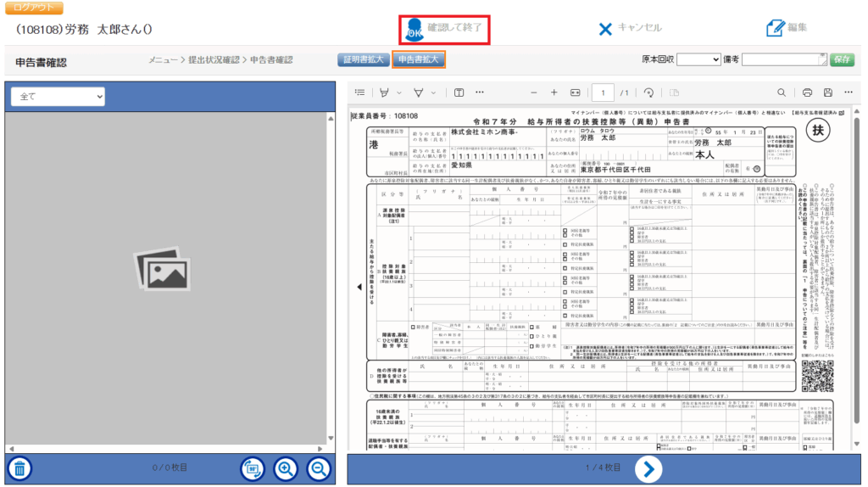Tick the 障害者 checkbox in form

pos(414,327)
